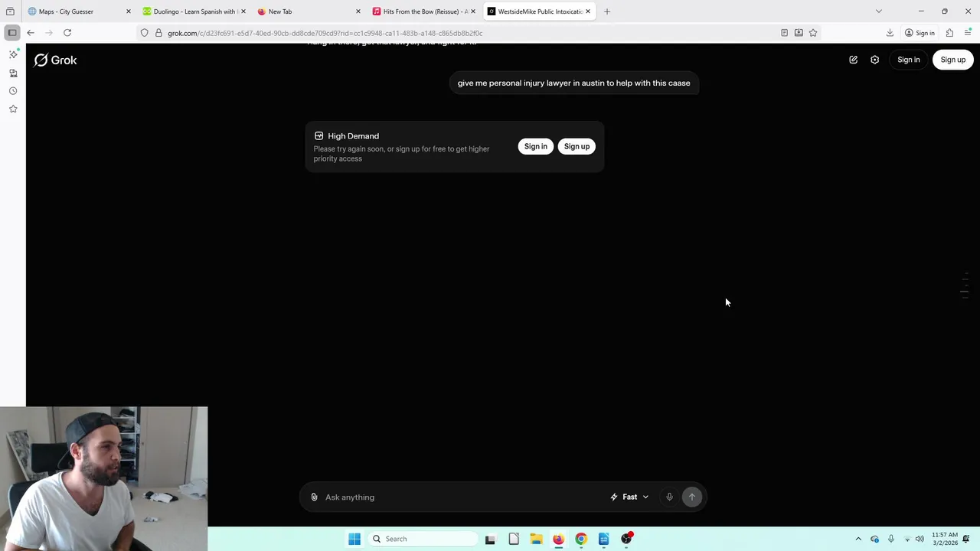The image size is (980, 551).
Task: Click Sign up on the High Demand card
Action: [577, 146]
